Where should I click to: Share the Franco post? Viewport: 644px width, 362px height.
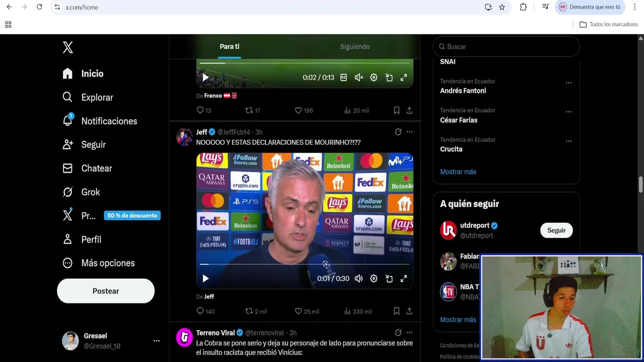[x=410, y=110]
